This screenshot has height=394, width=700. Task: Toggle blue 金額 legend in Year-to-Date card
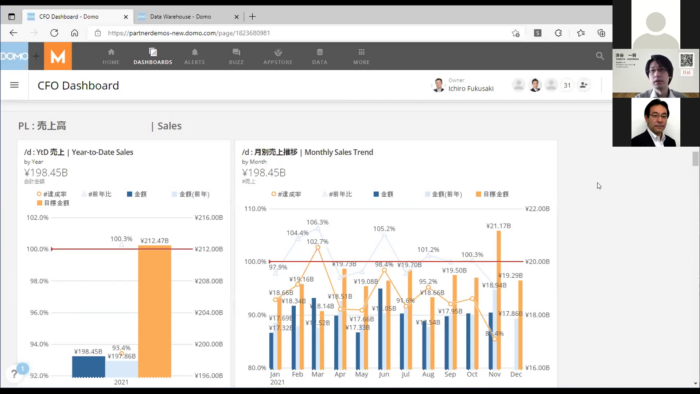click(x=137, y=194)
